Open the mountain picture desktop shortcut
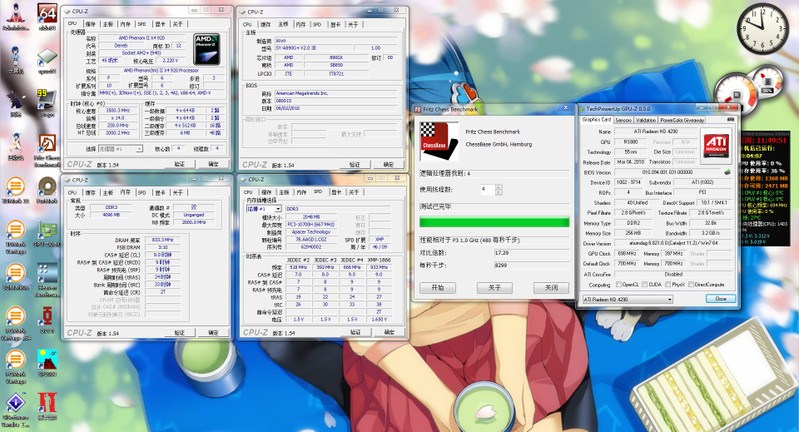 (47, 360)
